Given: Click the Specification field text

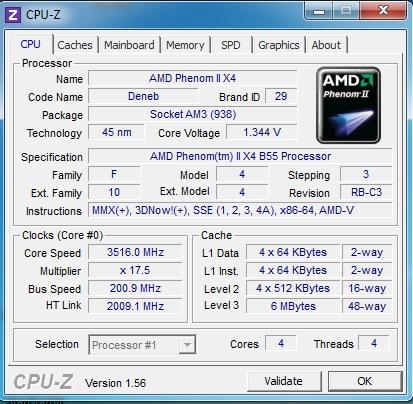Looking at the screenshot, I should (x=240, y=156).
